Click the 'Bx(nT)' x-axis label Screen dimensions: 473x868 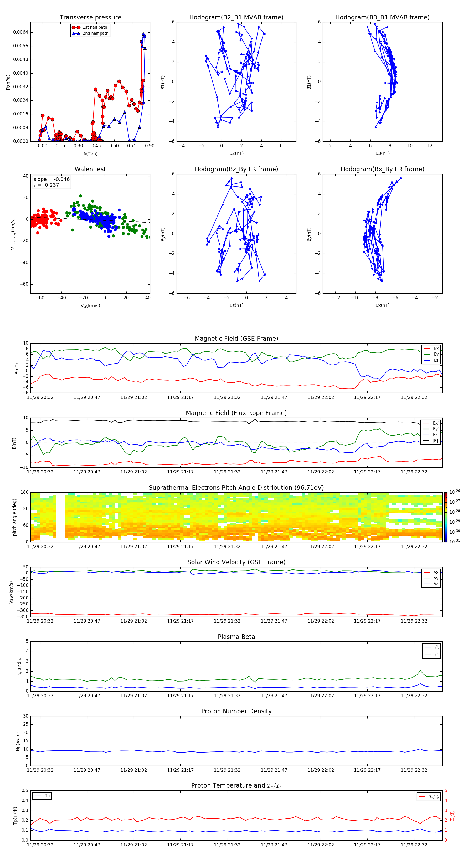(x=382, y=305)
